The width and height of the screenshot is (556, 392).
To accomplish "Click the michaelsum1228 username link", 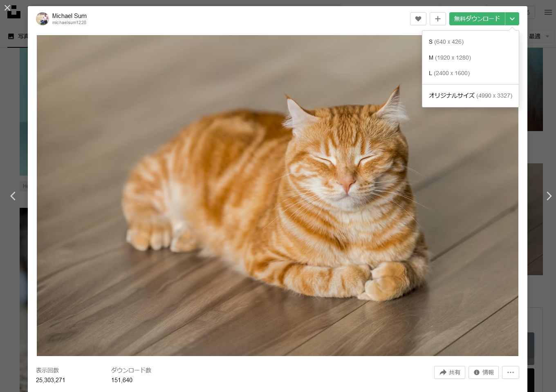I will (x=69, y=23).
